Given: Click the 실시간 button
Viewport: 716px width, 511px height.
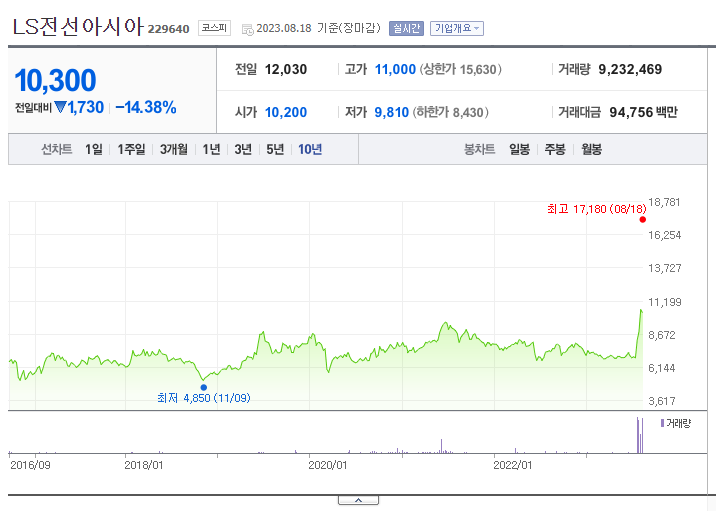Looking at the screenshot, I should [x=406, y=28].
